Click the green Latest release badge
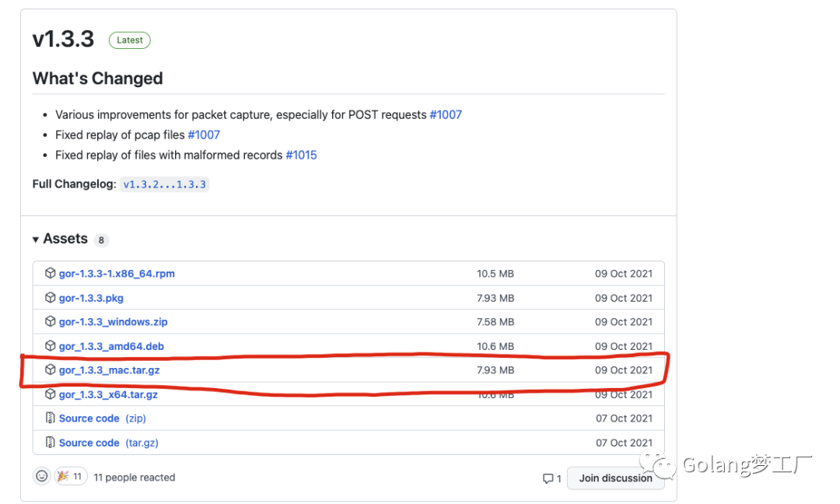Screen dimensions: 840x504 point(130,40)
